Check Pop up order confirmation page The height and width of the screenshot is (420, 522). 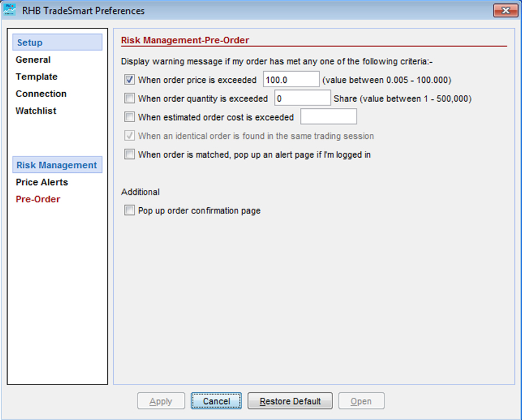click(129, 211)
